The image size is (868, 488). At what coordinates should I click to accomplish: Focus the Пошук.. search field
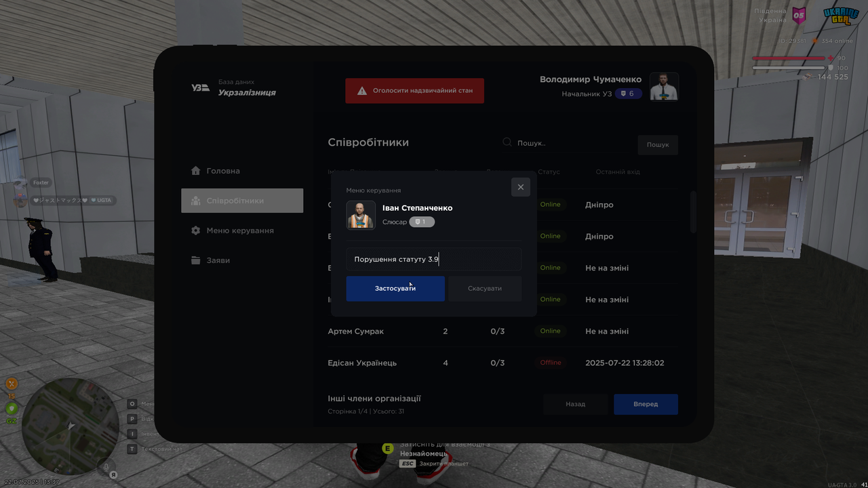tap(566, 143)
